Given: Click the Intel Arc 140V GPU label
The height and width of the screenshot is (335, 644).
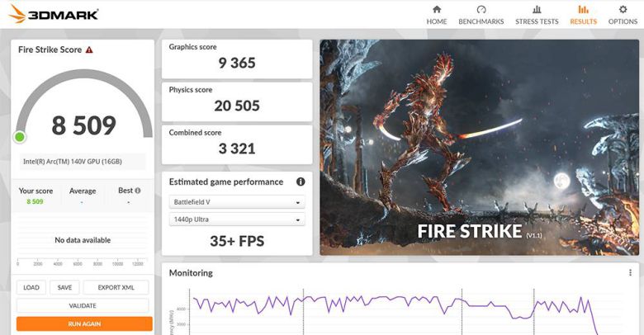Looking at the screenshot, I should tap(73, 162).
